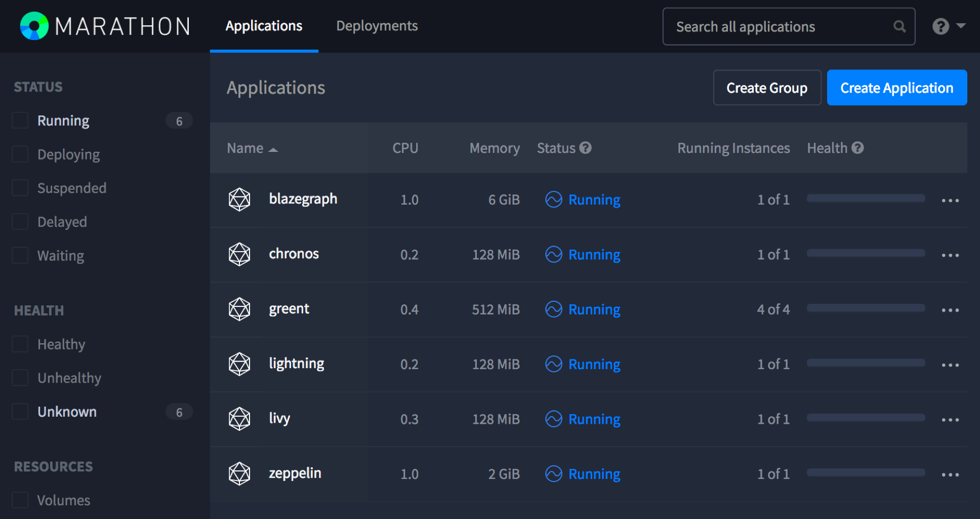Click the Create Group button
The height and width of the screenshot is (519, 980).
point(767,88)
